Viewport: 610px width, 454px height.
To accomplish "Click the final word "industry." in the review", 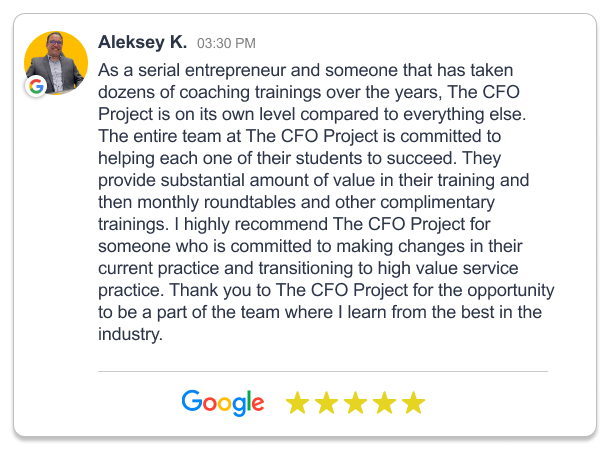I will coord(130,334).
